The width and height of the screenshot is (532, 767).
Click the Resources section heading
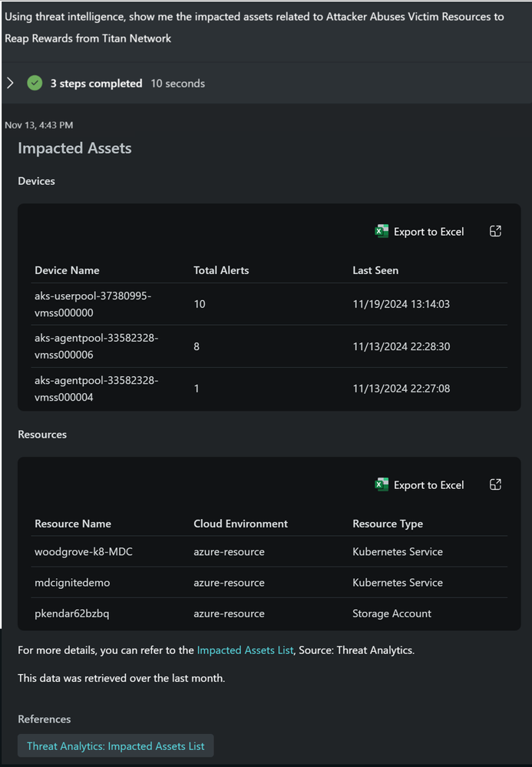pyautogui.click(x=42, y=435)
